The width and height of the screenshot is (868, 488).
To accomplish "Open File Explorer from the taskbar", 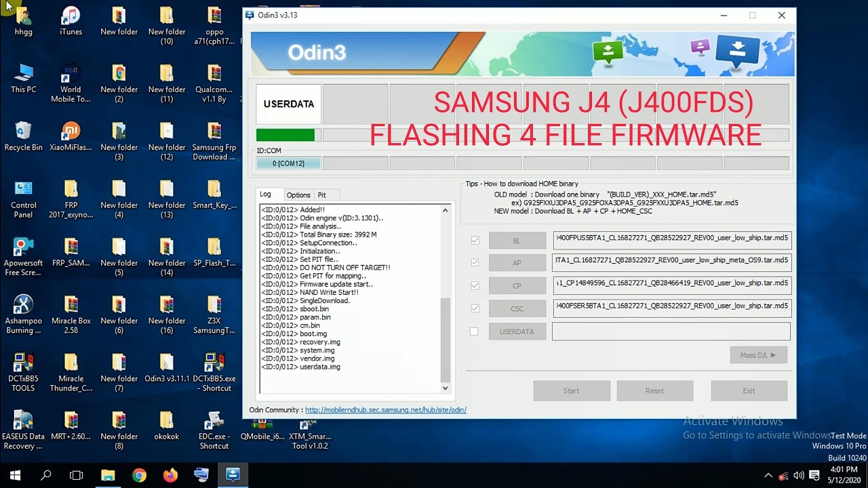I will [x=108, y=475].
